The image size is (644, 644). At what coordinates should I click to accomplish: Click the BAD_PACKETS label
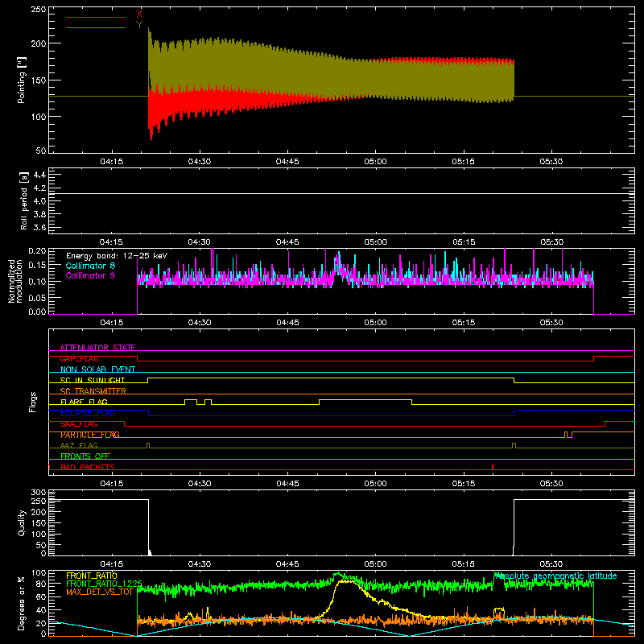(x=88, y=467)
